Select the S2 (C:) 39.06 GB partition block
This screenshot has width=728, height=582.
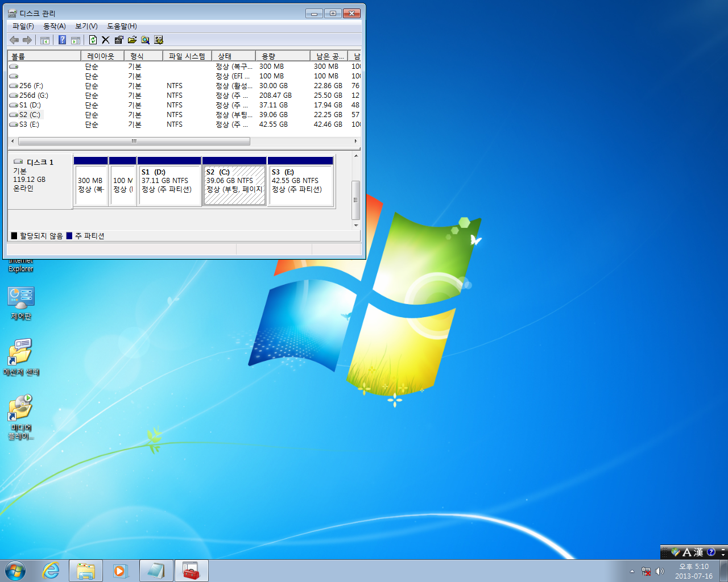(234, 181)
